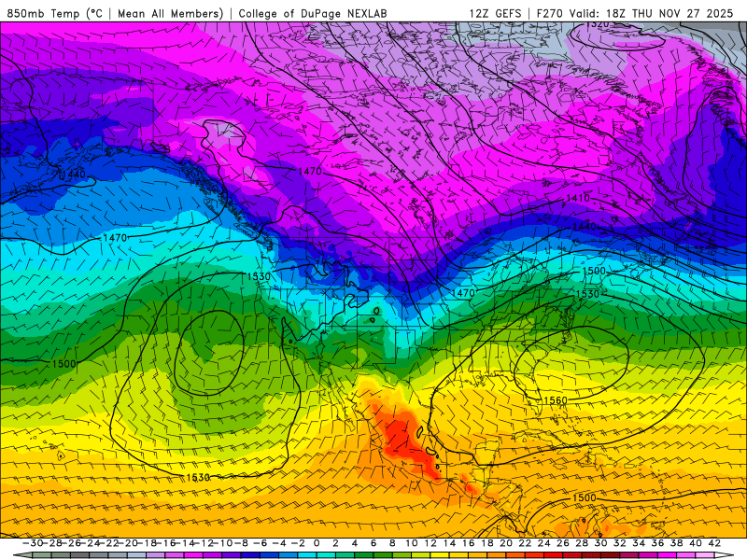Click the 14 value on the color scale
This screenshot has width=747, height=560.
(x=449, y=543)
